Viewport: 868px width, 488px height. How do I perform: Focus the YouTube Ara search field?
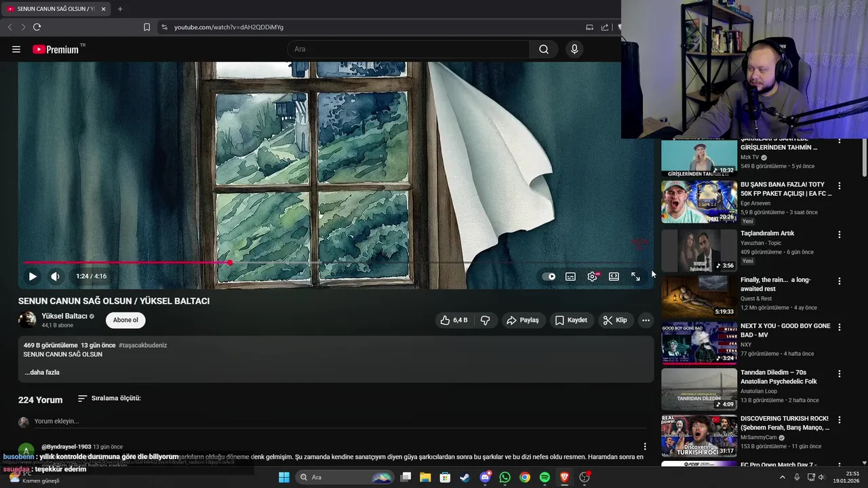[x=409, y=49]
